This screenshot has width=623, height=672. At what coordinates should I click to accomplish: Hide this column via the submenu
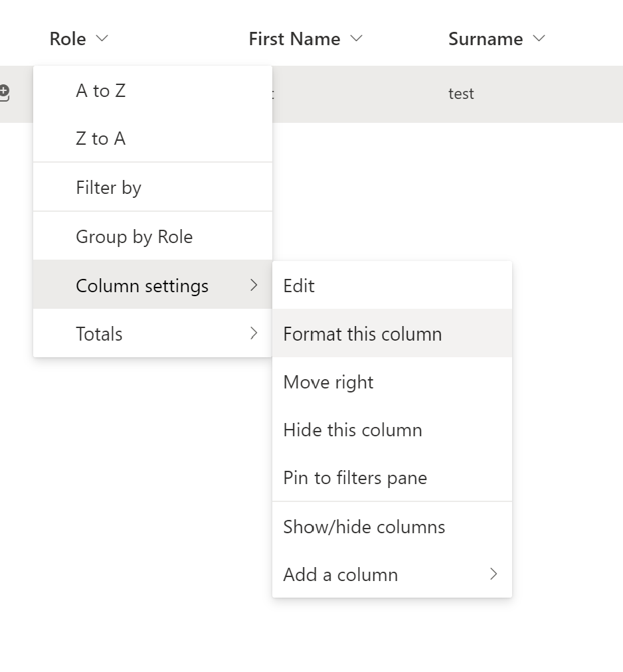coord(352,430)
